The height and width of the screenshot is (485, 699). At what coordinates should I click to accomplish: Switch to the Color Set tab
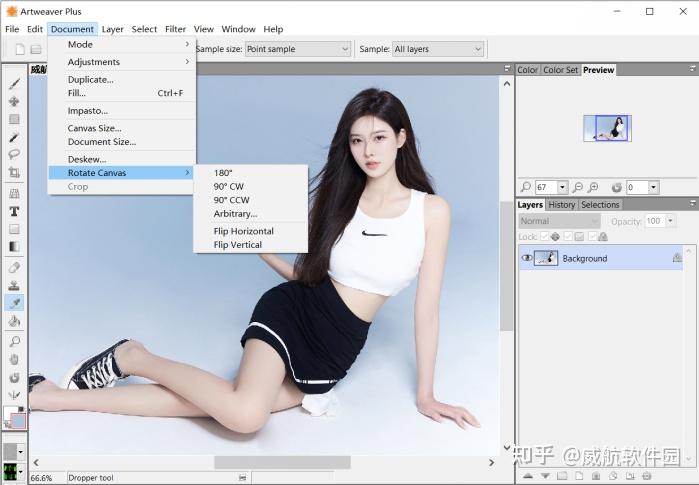click(560, 70)
